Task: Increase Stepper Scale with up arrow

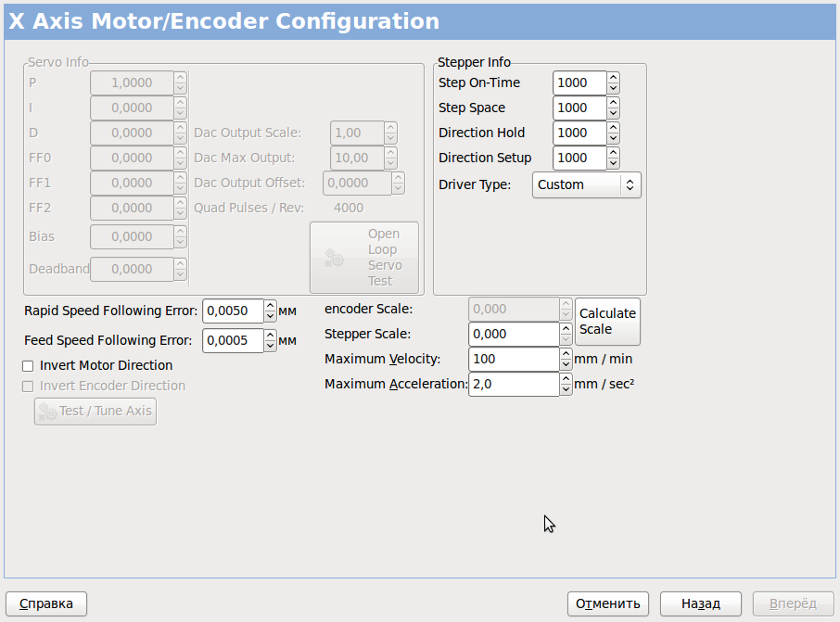Action: coord(566,329)
